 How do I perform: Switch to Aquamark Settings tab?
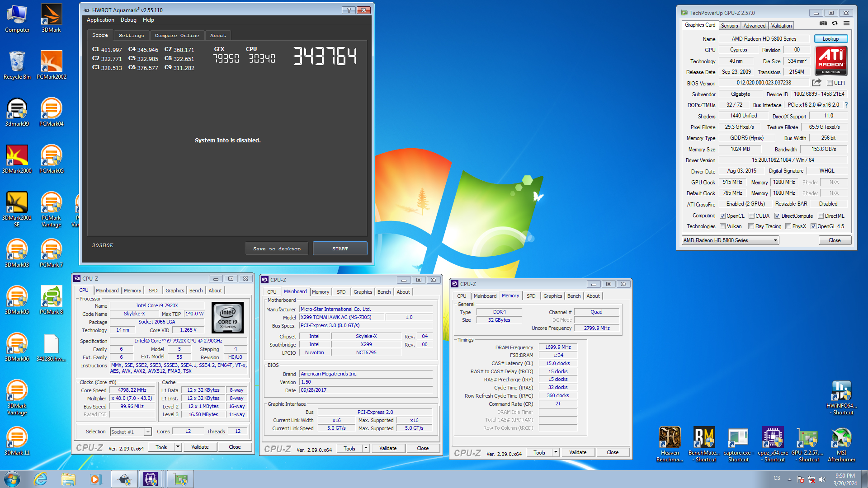tap(131, 35)
